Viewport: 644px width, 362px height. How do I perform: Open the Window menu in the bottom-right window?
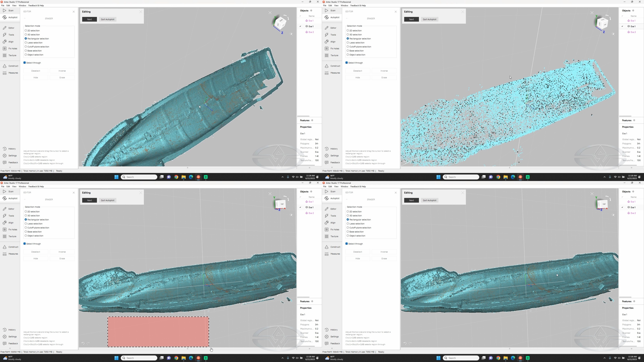click(x=344, y=186)
